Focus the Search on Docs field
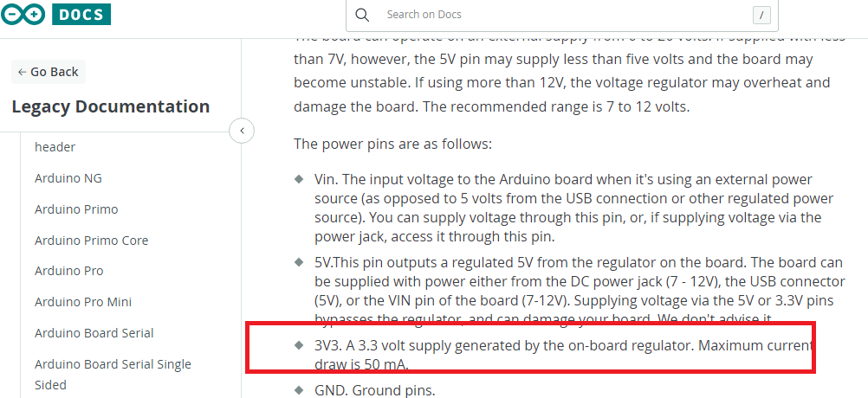The image size is (868, 398). point(562,15)
